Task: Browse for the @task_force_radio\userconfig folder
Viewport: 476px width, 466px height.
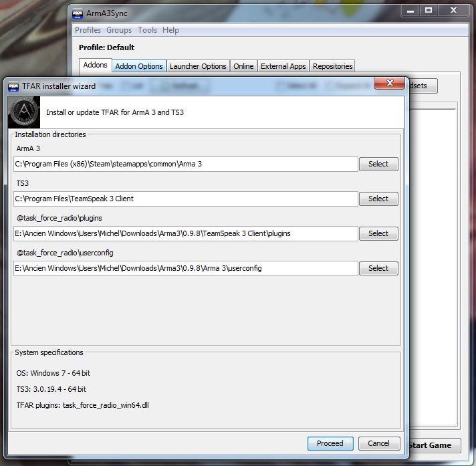Action: pos(378,268)
